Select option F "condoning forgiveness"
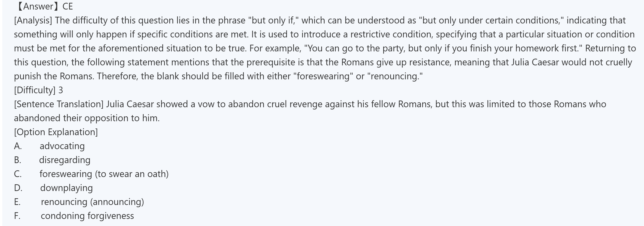644x226 pixels. (x=87, y=216)
